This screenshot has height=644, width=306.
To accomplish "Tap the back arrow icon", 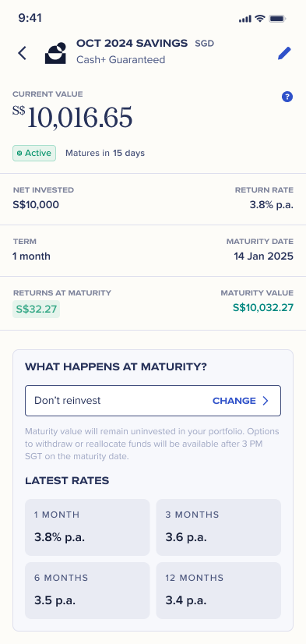I will 22,53.
